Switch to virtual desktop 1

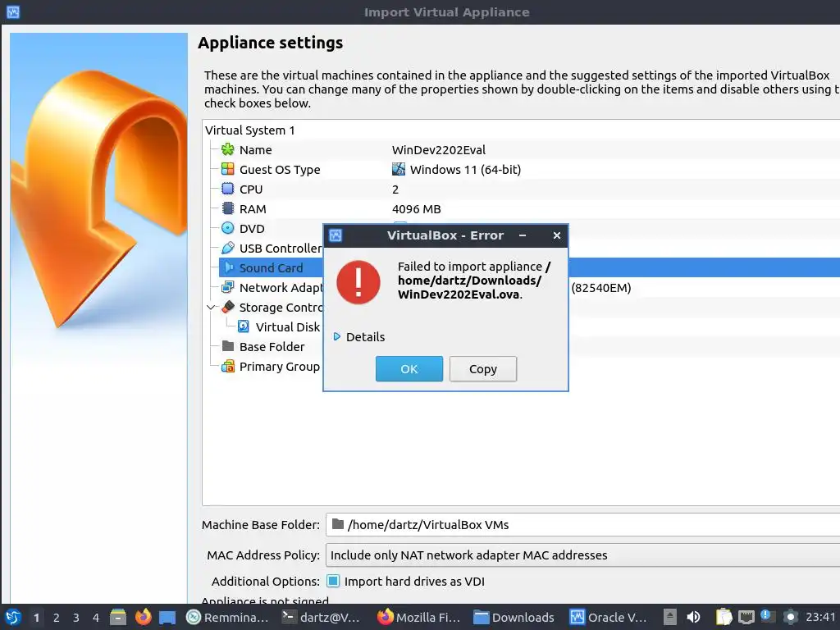tap(36, 617)
